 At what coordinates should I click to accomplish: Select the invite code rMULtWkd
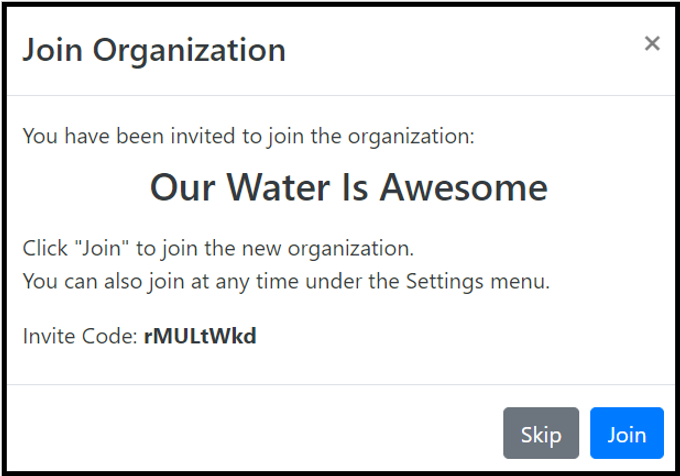point(200,336)
